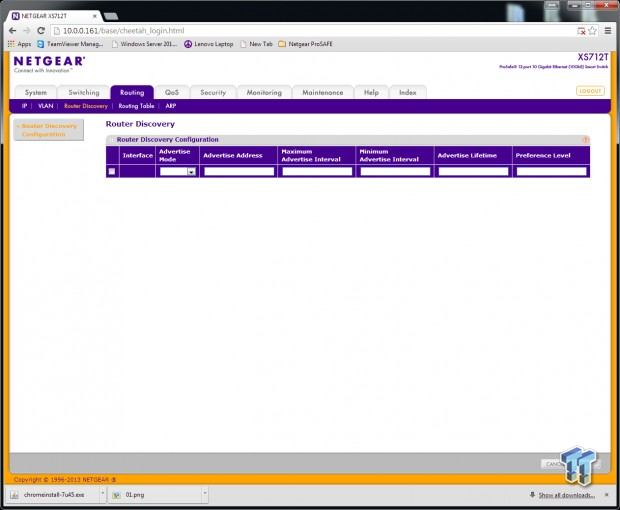Bookmark this page with the star icon
620x510 pixels.
pyautogui.click(x=592, y=31)
